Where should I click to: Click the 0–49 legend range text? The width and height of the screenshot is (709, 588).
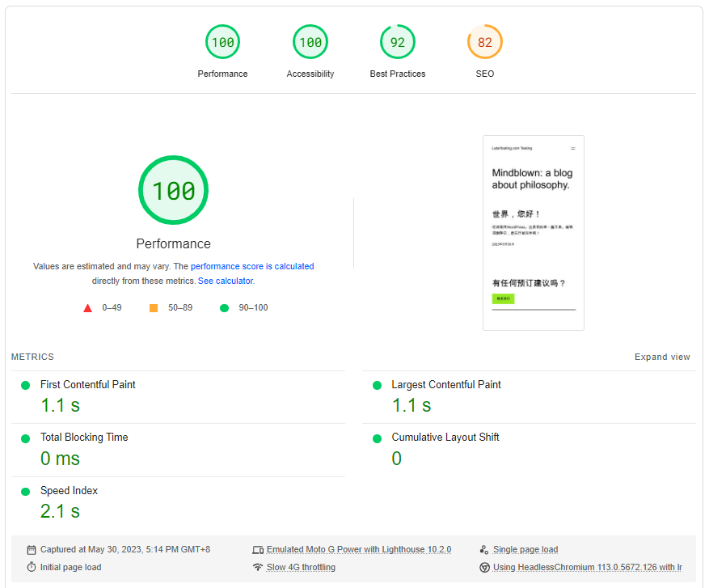pyautogui.click(x=112, y=307)
